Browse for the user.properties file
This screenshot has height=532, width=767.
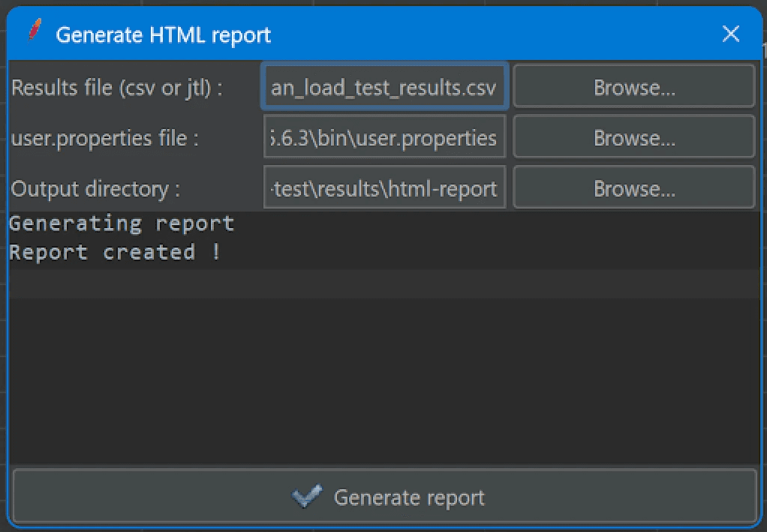coord(634,137)
